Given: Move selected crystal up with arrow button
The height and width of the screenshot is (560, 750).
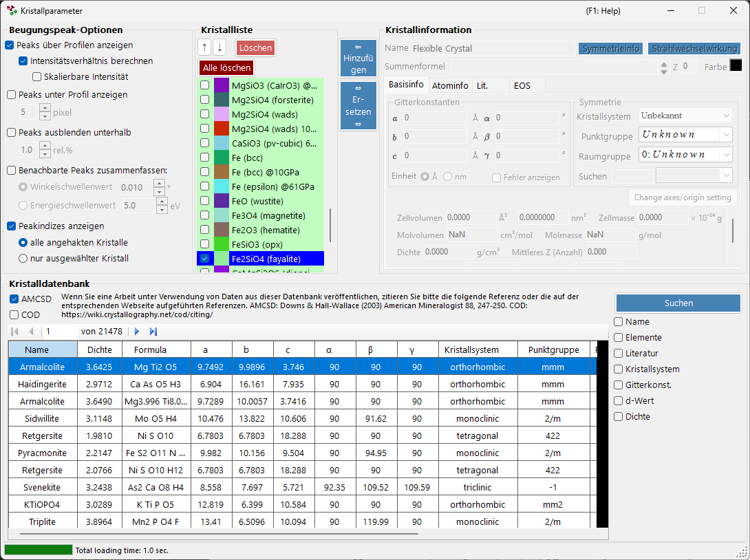Looking at the screenshot, I should (x=205, y=47).
